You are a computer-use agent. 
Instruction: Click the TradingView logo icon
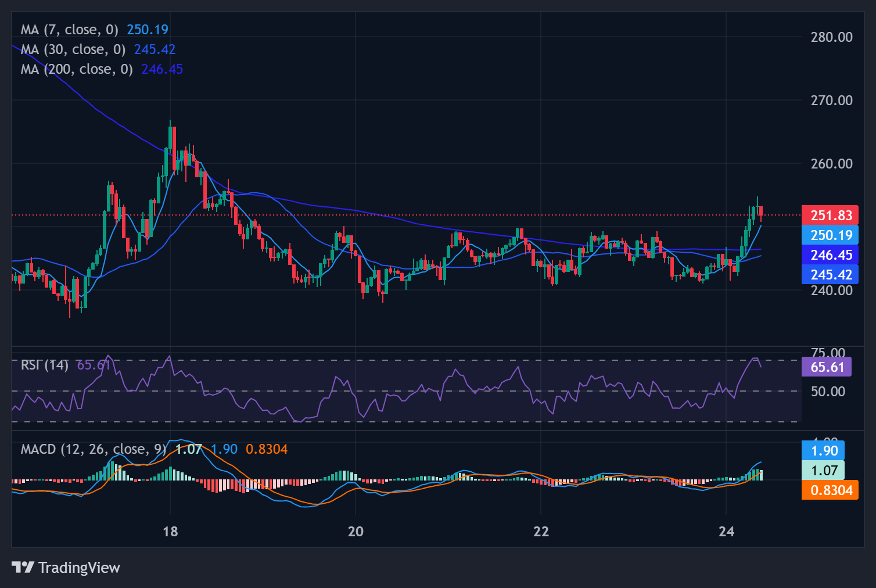(x=23, y=567)
